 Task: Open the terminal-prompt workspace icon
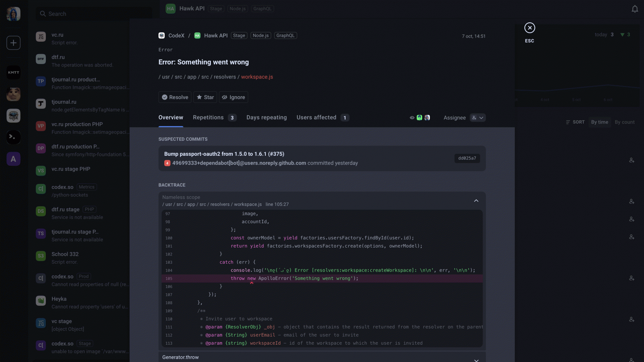click(x=14, y=137)
